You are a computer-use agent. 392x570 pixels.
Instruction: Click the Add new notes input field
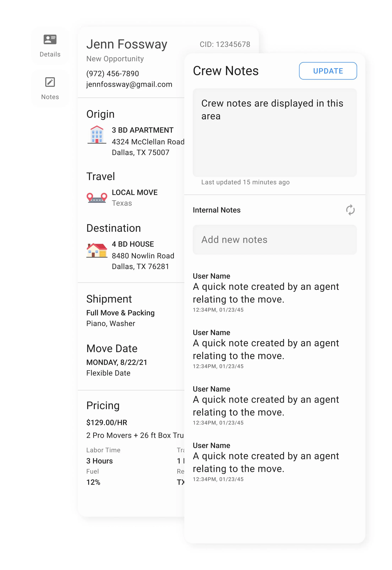[275, 240]
